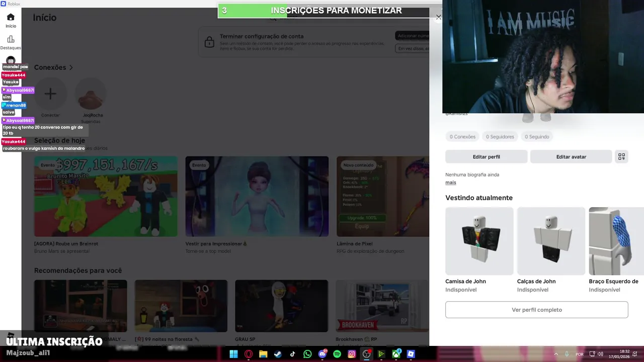Select the 0 Conexões pill
Image resolution: width=644 pixels, height=362 pixels.
(x=462, y=137)
